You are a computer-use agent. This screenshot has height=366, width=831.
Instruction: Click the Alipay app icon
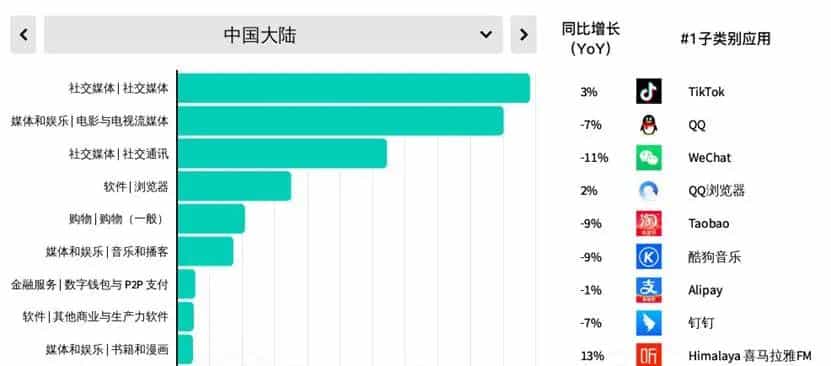(649, 290)
